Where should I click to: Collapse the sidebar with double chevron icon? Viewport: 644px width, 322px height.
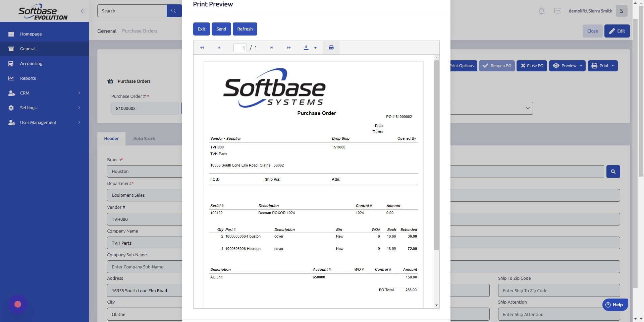[83, 11]
